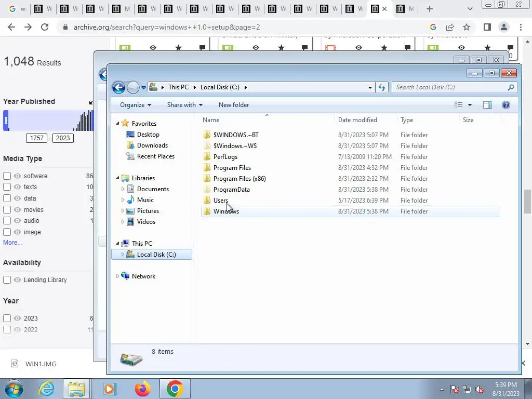Open the view options dropdown arrow

click(x=470, y=105)
